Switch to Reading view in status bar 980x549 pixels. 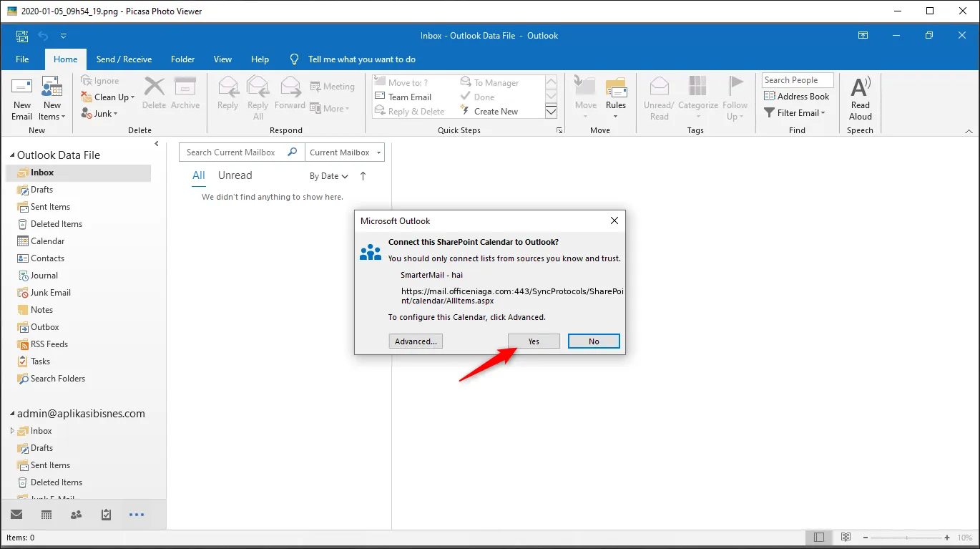click(846, 538)
